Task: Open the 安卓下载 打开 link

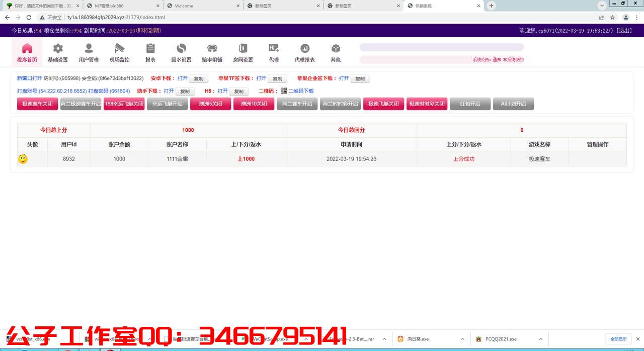Action: point(183,78)
